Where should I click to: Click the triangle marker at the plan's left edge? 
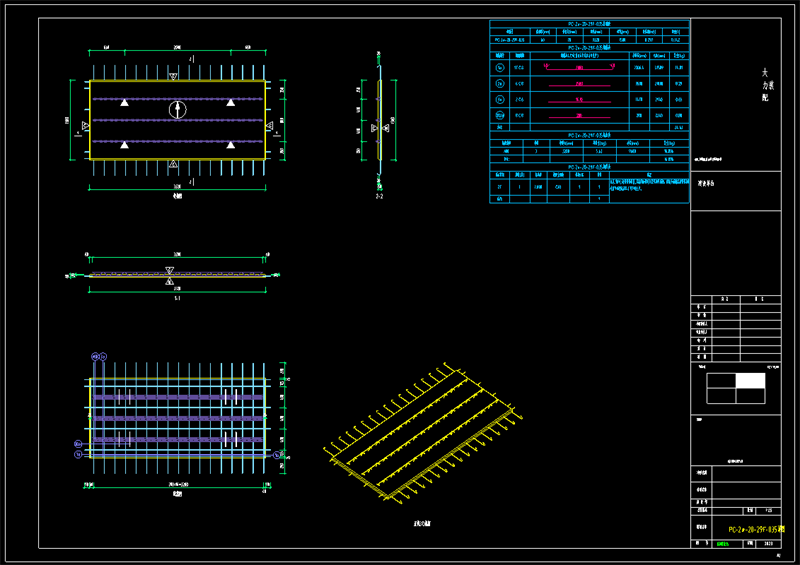pos(85,126)
